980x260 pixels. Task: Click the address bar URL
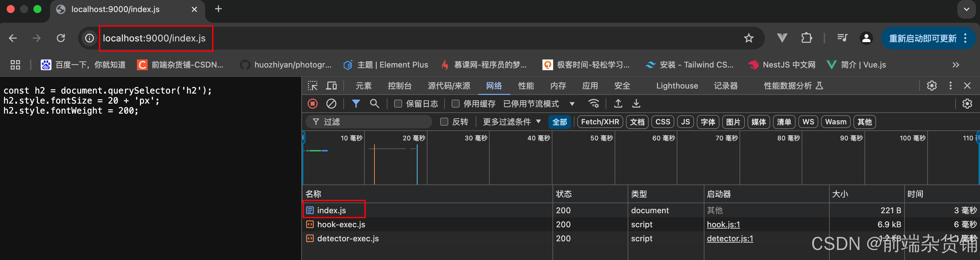(x=154, y=38)
